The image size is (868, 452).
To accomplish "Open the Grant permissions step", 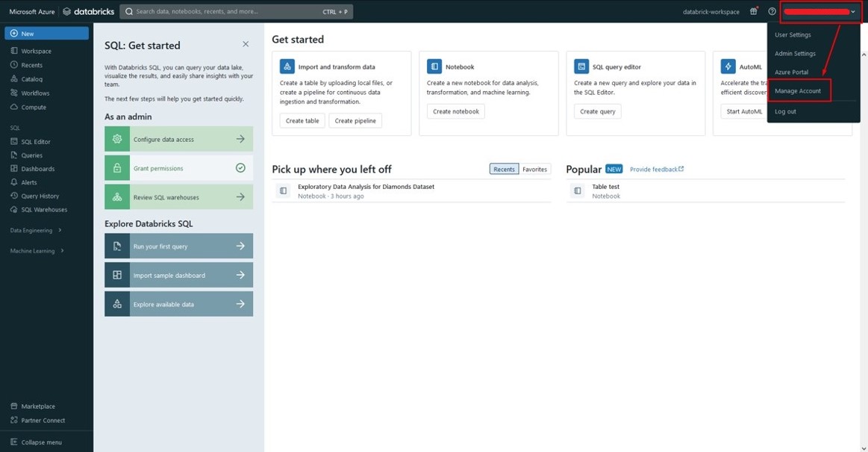I will point(179,168).
